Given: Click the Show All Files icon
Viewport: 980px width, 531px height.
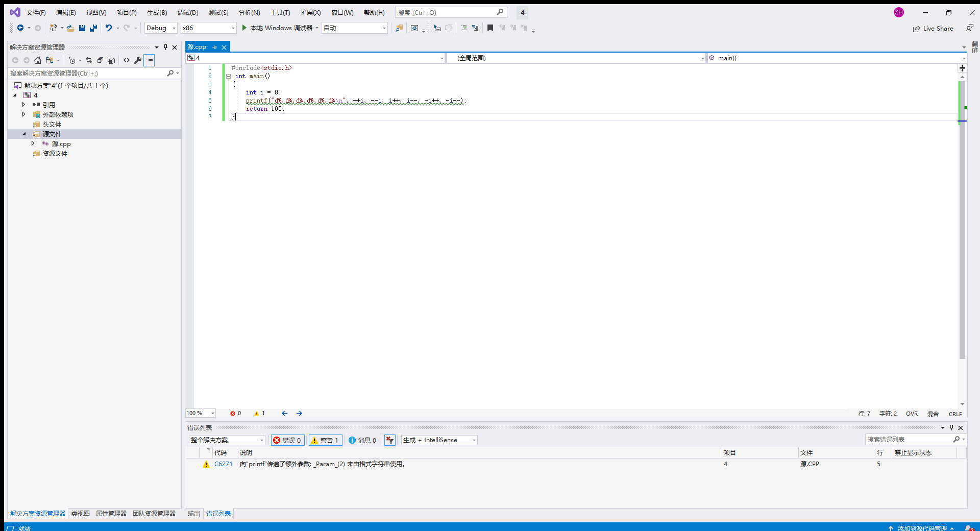Looking at the screenshot, I should click(x=111, y=60).
